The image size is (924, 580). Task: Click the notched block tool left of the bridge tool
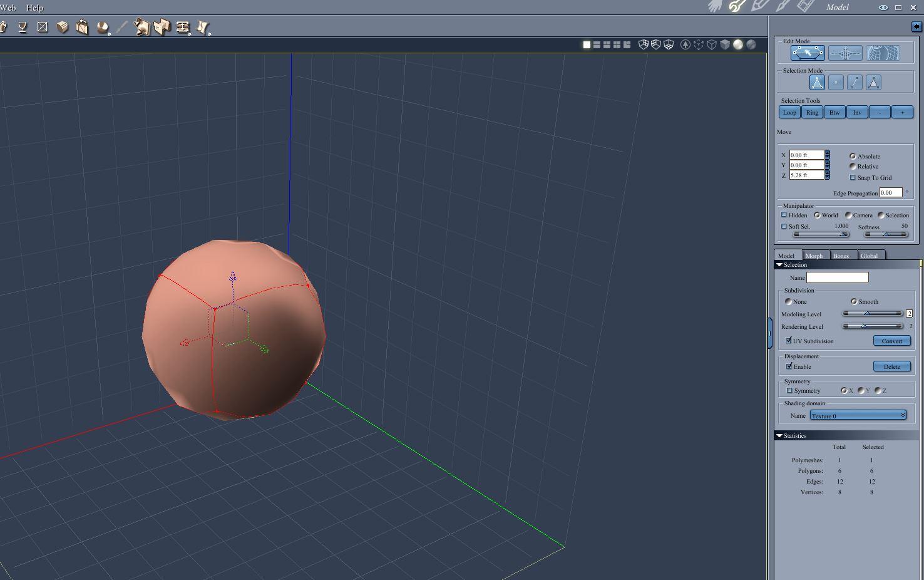(x=162, y=27)
